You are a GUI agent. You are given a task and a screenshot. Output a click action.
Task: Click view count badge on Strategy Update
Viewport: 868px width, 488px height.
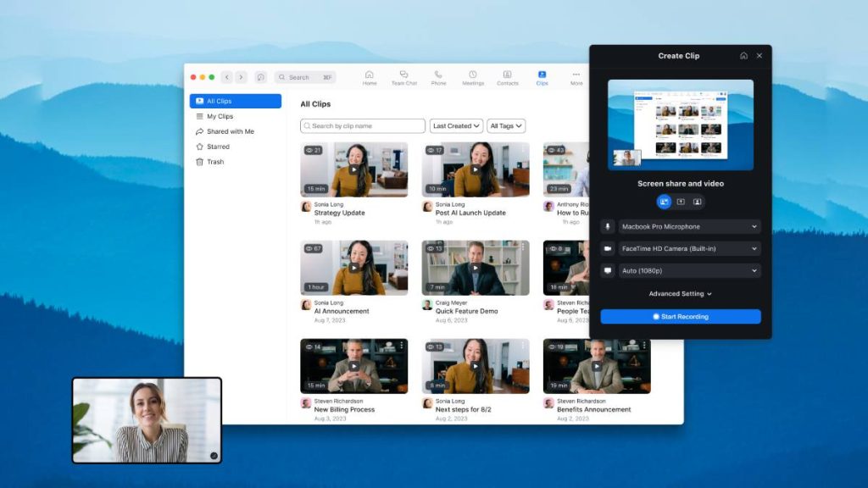tap(314, 151)
